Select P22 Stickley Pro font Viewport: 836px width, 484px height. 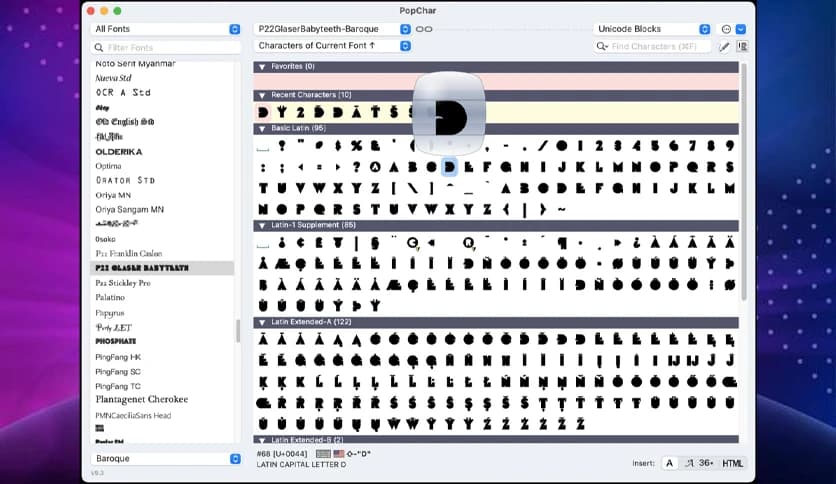tap(123, 283)
